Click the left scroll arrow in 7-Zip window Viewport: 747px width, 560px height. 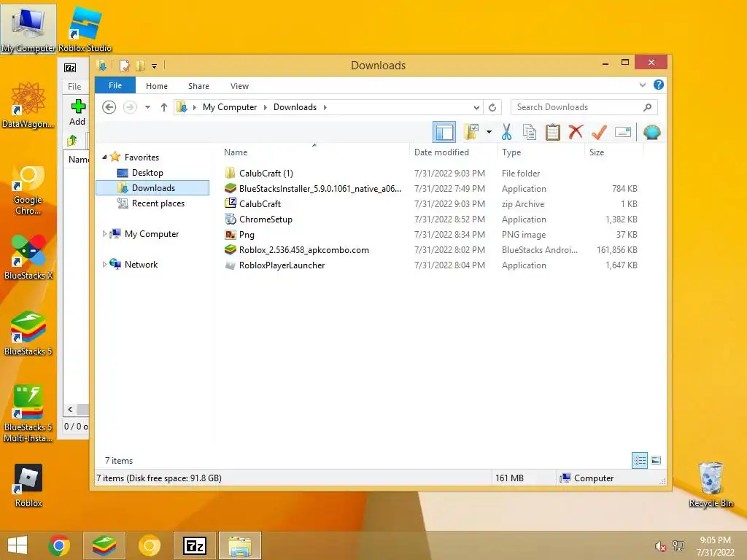(71, 410)
